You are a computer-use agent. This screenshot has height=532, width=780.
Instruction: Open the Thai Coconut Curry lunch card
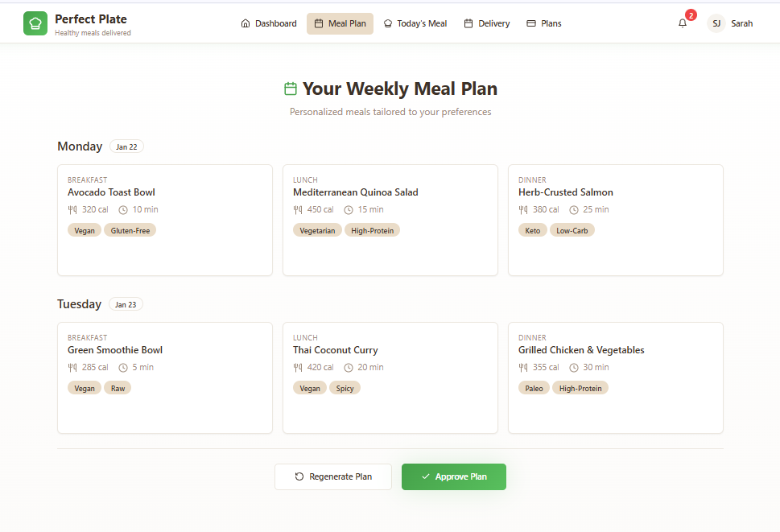coord(390,377)
